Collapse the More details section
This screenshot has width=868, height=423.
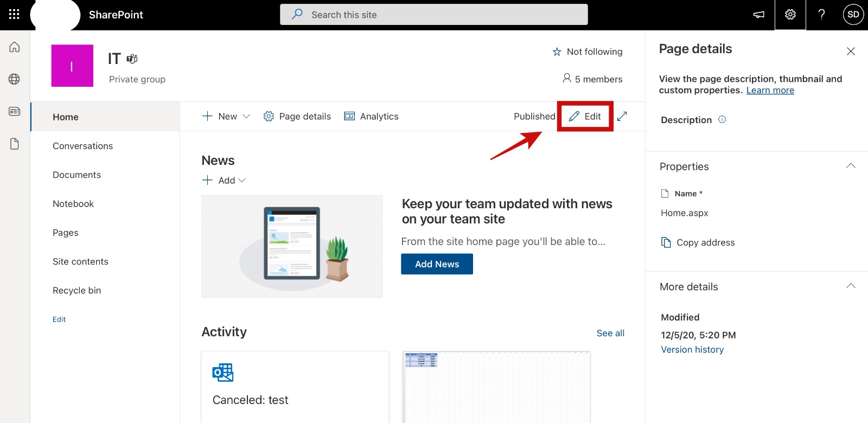pyautogui.click(x=850, y=286)
